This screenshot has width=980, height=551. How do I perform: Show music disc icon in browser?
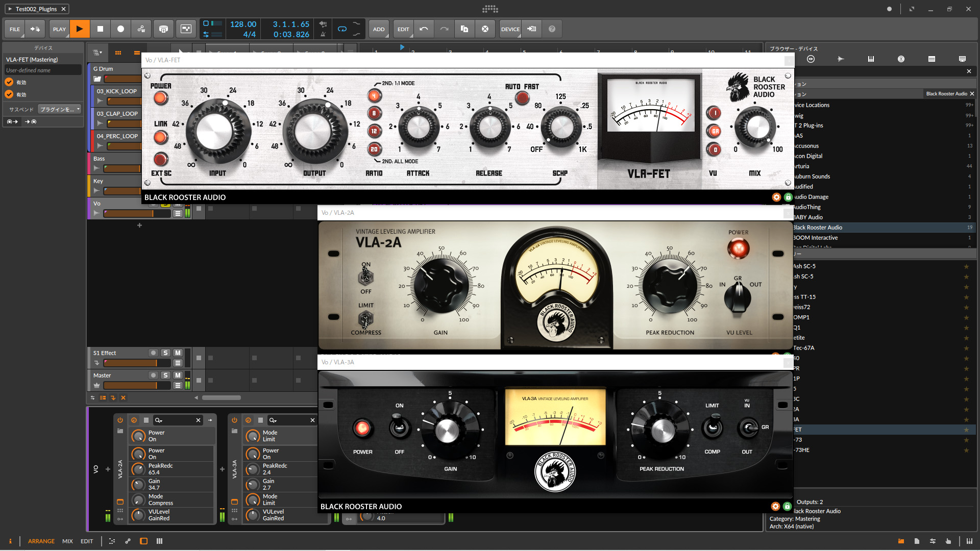point(901,59)
